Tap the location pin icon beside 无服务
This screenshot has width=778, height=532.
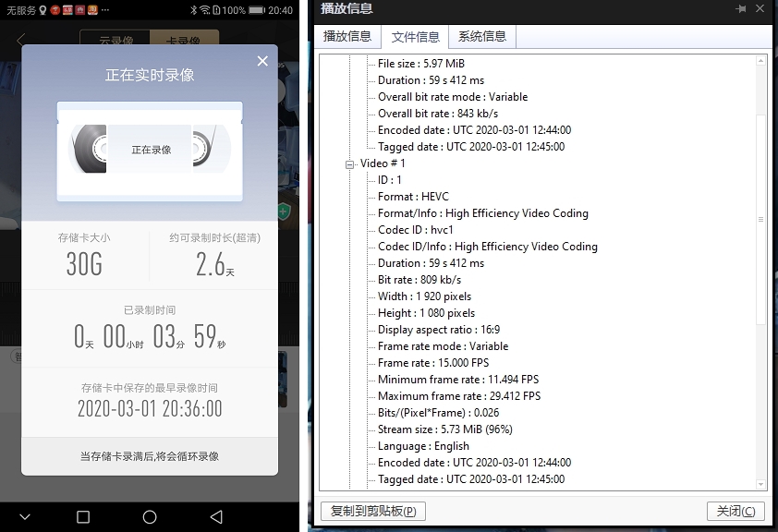43,10
